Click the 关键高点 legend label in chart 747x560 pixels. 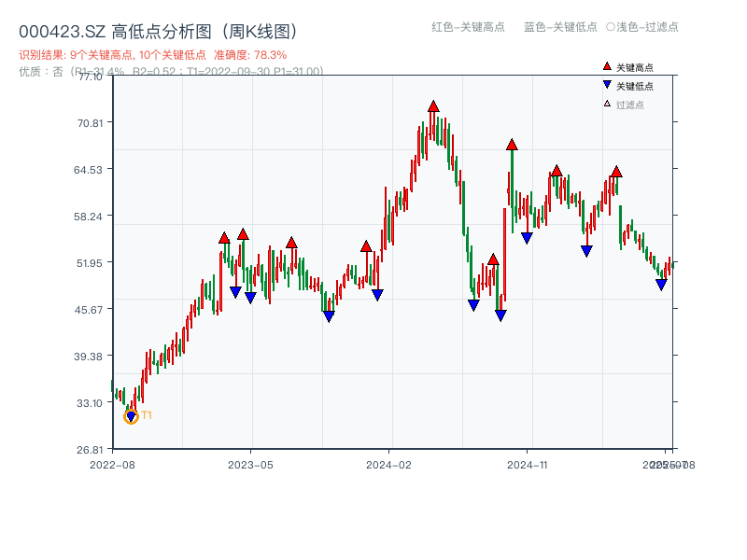tap(635, 67)
